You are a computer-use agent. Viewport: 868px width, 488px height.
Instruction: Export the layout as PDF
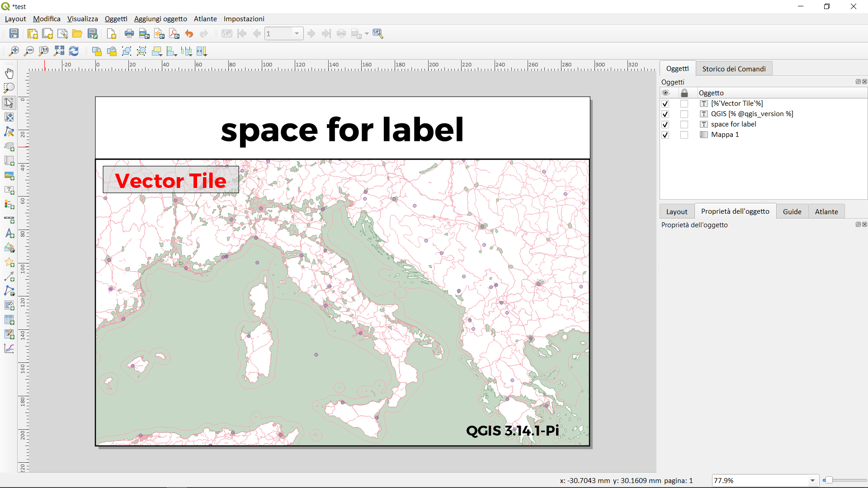click(x=174, y=33)
